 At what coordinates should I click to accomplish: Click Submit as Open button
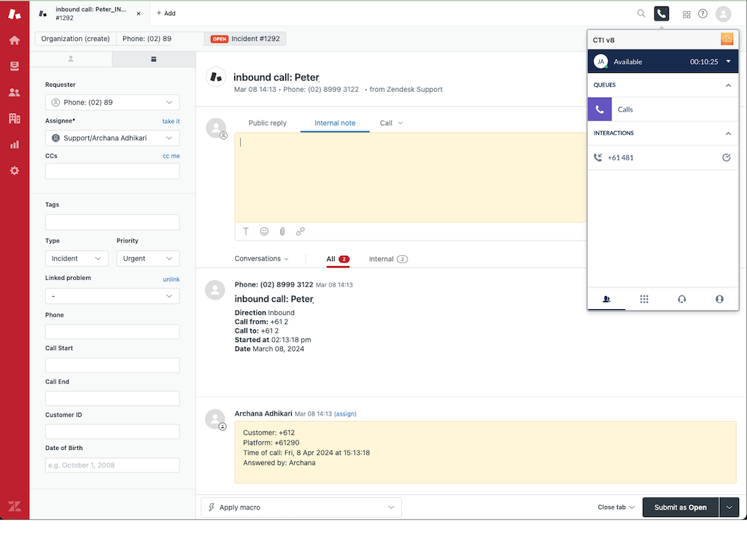point(680,507)
